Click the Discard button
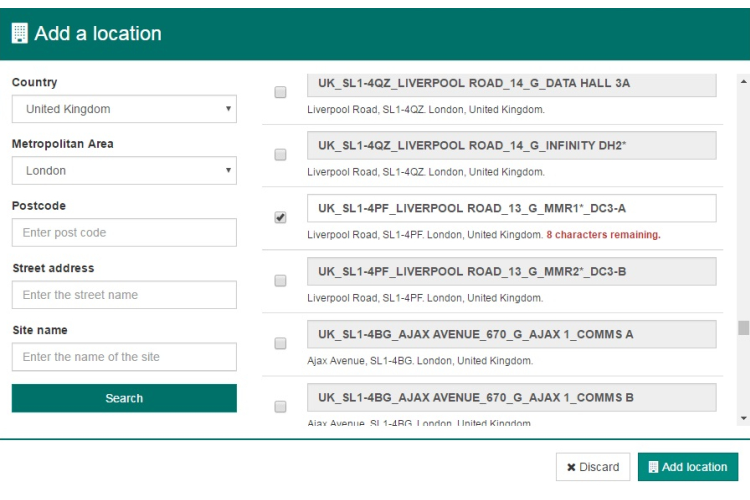Screen dimensions: 750x500 (592, 467)
